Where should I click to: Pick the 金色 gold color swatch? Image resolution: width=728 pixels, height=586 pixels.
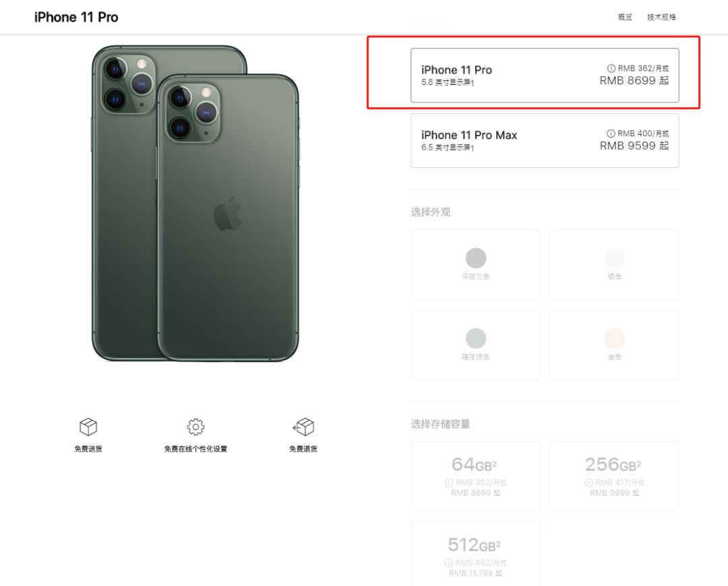click(614, 345)
